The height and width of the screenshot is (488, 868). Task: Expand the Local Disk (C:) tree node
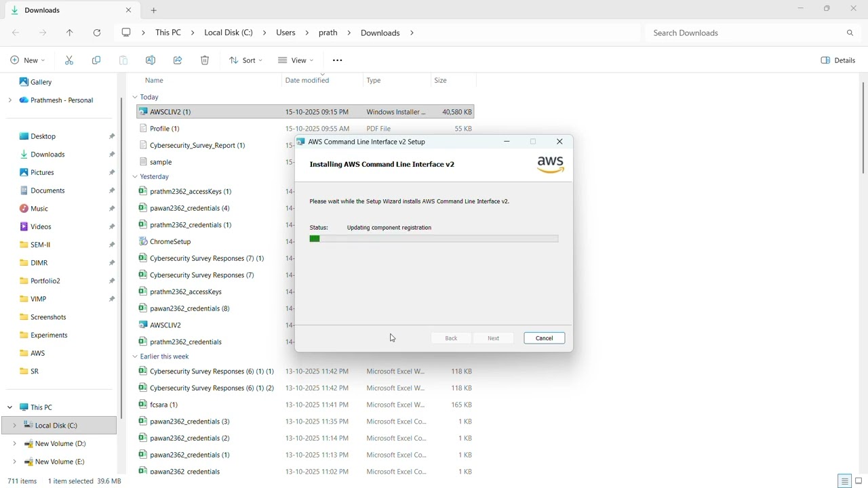(14, 426)
